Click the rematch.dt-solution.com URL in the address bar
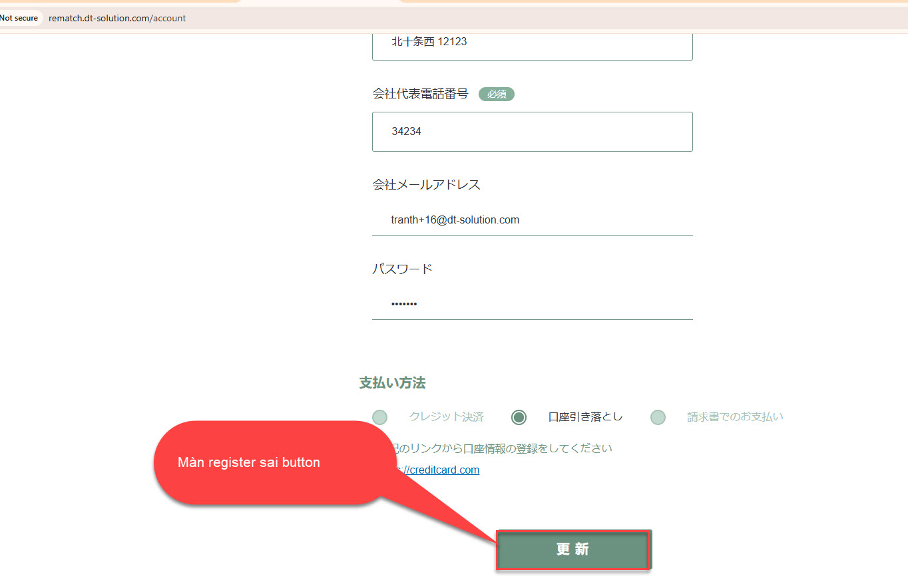Viewport: 908px width, 588px height. 117,18
